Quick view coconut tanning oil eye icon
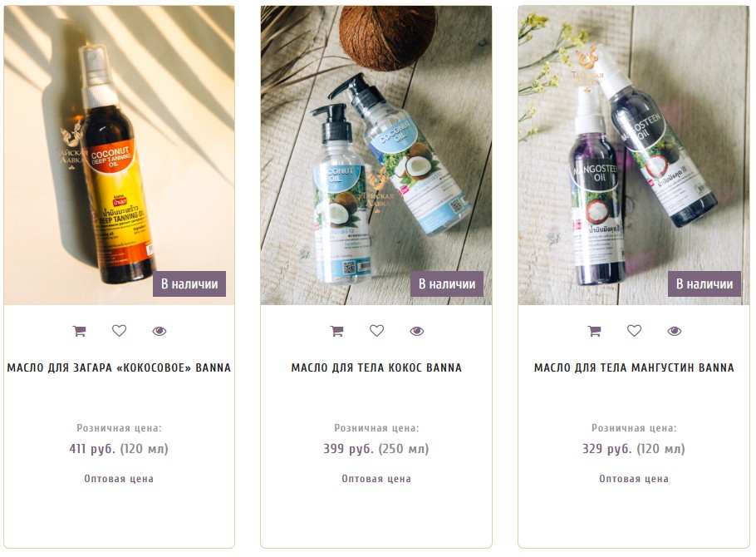This screenshot has height=557, width=756. 160,331
